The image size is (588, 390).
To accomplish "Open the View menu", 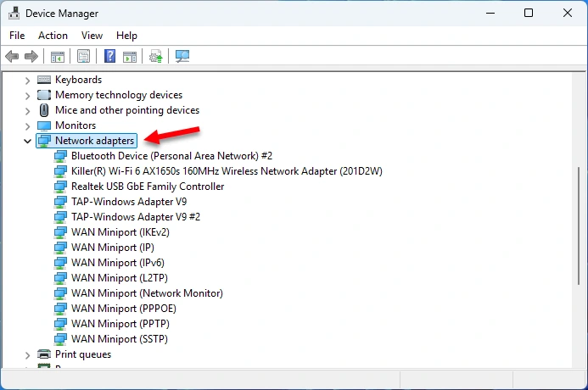I will 92,36.
